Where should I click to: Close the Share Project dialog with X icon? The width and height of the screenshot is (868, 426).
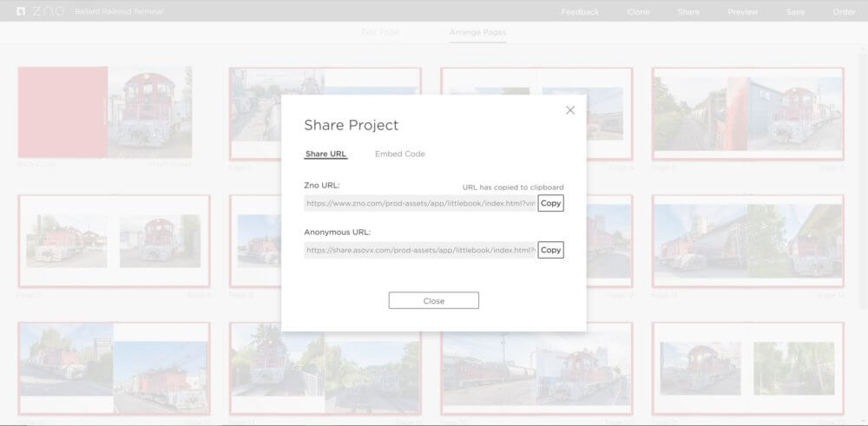tap(570, 110)
